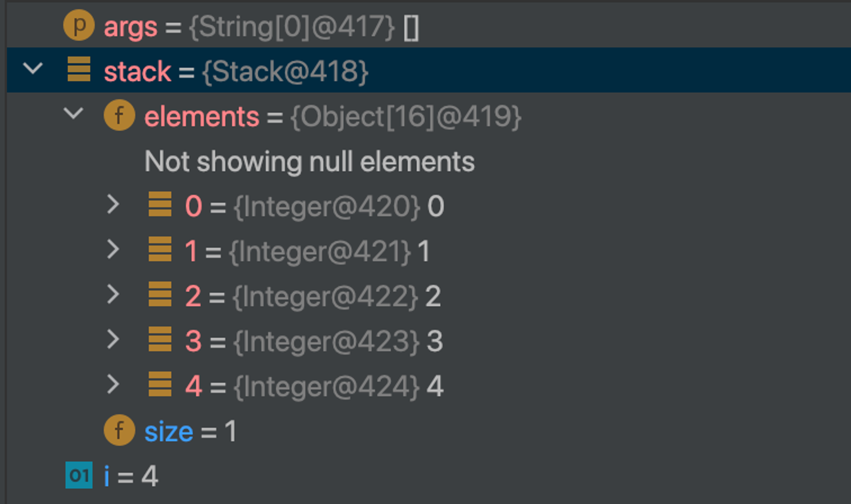Image resolution: width=851 pixels, height=504 pixels.
Task: Click the object icon of element 2
Action: [x=160, y=294]
